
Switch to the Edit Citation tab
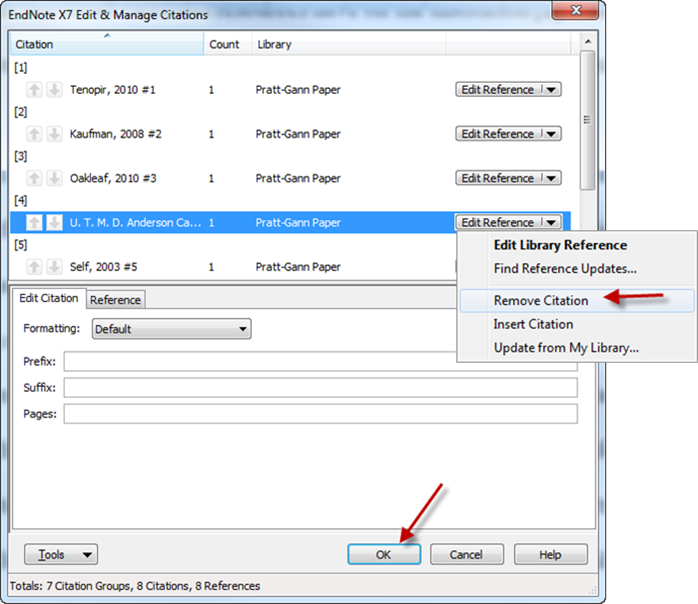(x=49, y=298)
